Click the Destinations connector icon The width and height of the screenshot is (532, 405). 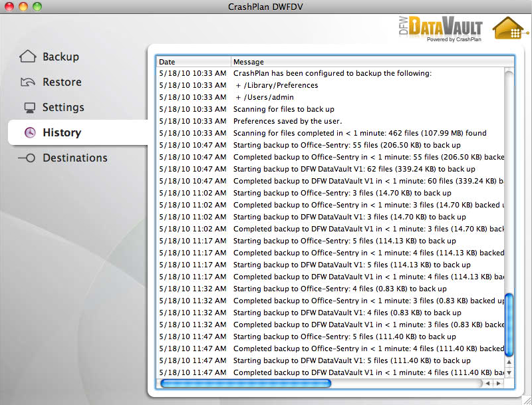[27, 158]
